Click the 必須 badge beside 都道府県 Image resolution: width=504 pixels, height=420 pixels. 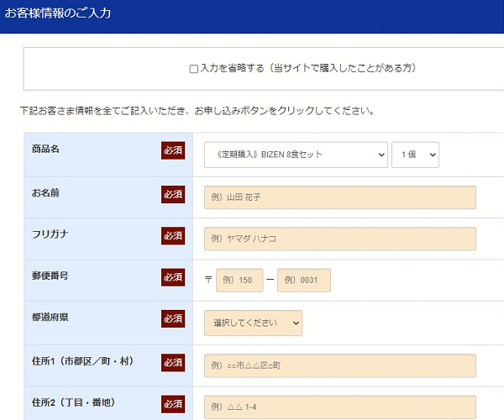[x=173, y=319]
